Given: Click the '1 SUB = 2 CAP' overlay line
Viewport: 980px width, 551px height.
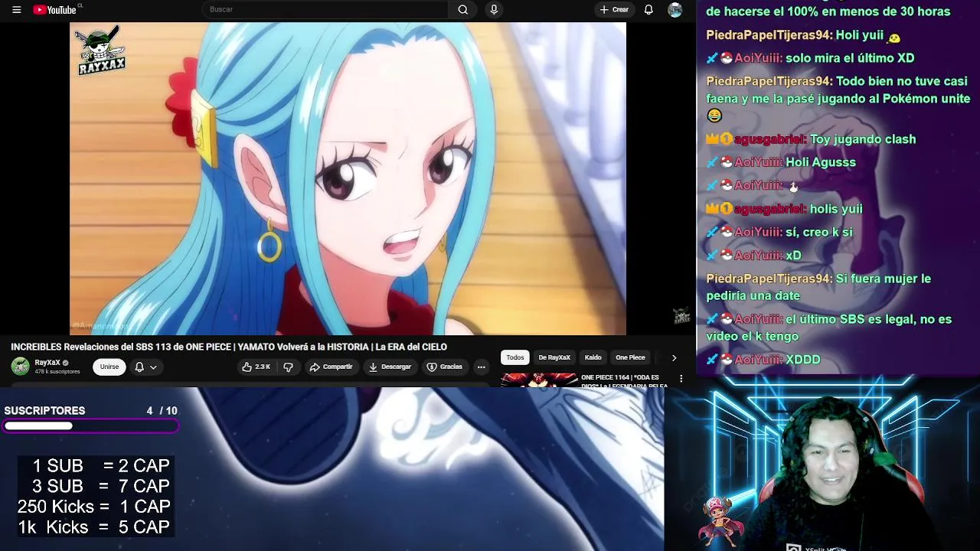Looking at the screenshot, I should (x=100, y=465).
